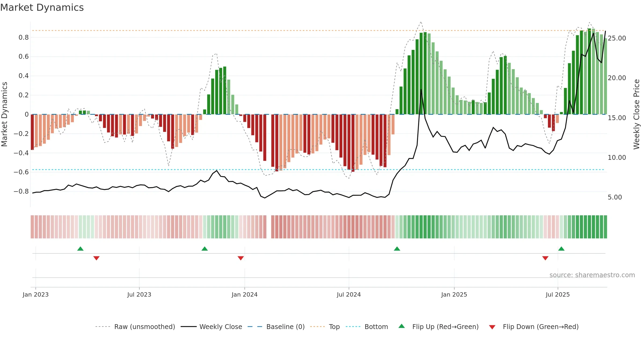The image size is (644, 362).
Task: Select the flip-down marker before Jul 2025
Action: [x=545, y=258]
